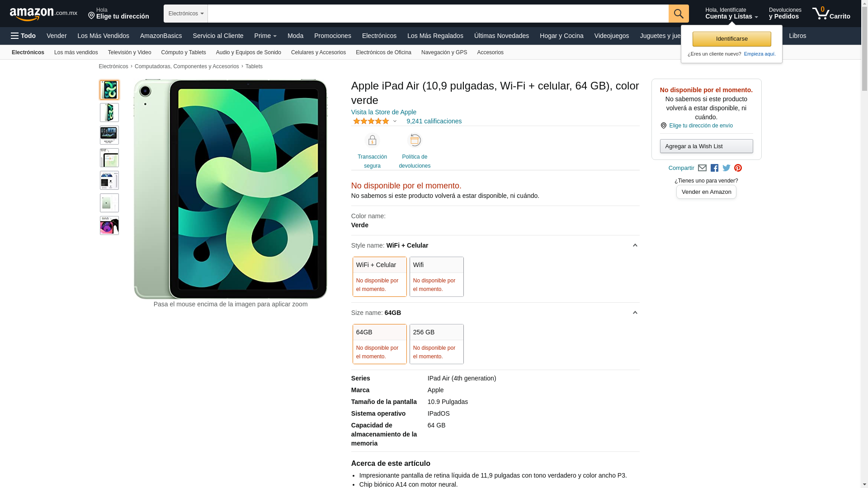Click the search magnifier button

[679, 14]
